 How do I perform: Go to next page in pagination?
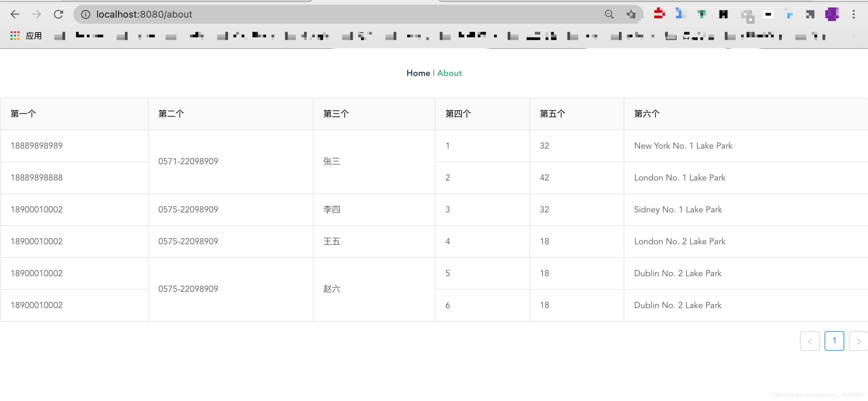858,341
